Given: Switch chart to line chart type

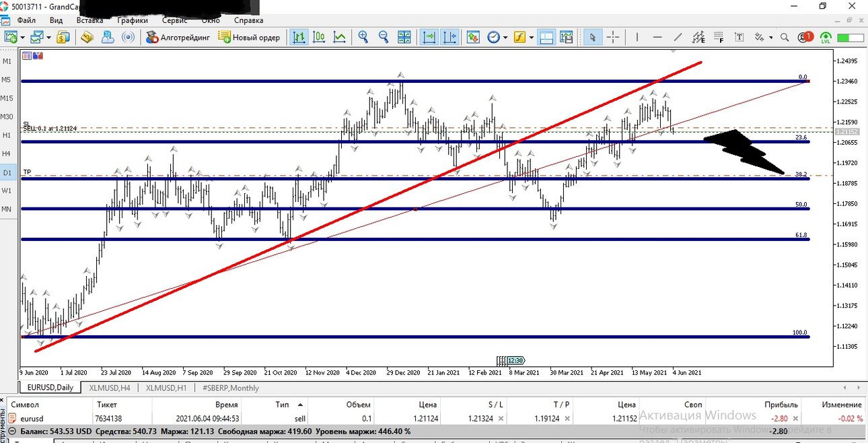Looking at the screenshot, I should [x=339, y=37].
